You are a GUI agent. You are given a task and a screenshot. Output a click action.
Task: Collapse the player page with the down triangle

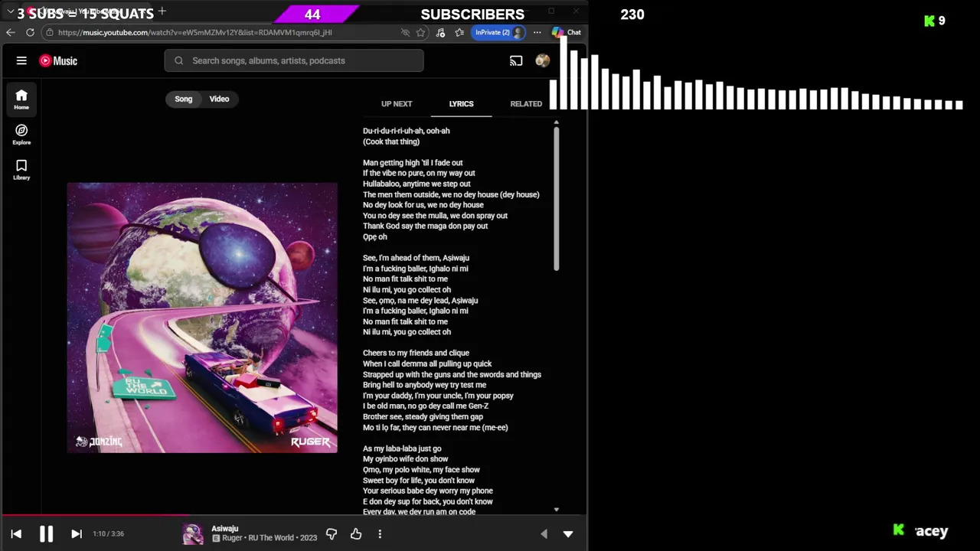[568, 534]
